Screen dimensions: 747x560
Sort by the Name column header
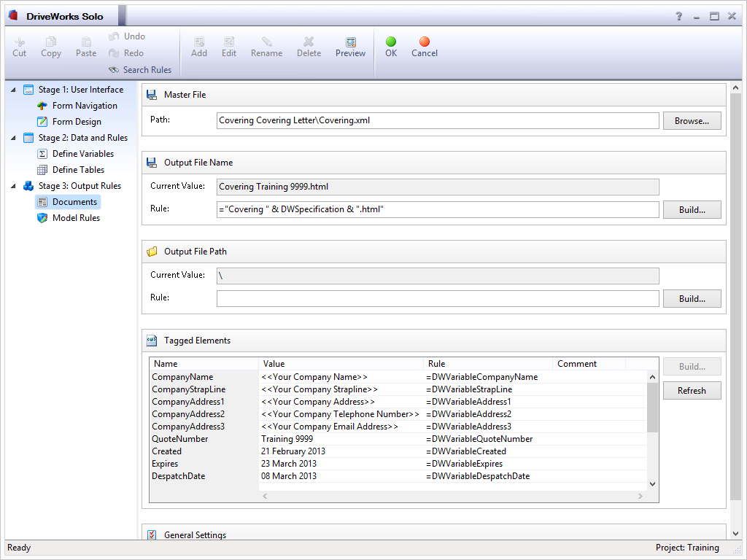click(204, 364)
